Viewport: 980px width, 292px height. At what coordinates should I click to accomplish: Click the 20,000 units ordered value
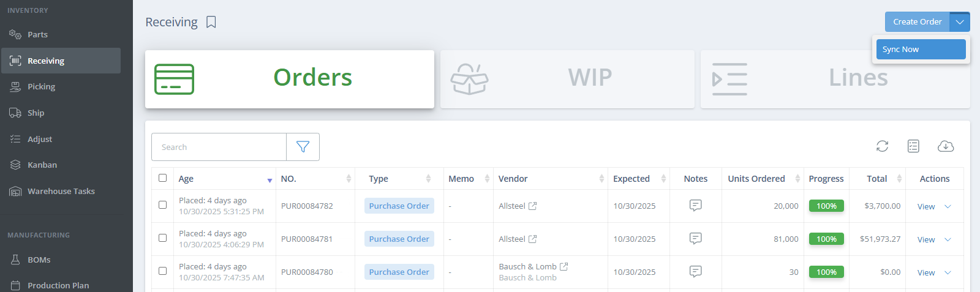pos(786,206)
